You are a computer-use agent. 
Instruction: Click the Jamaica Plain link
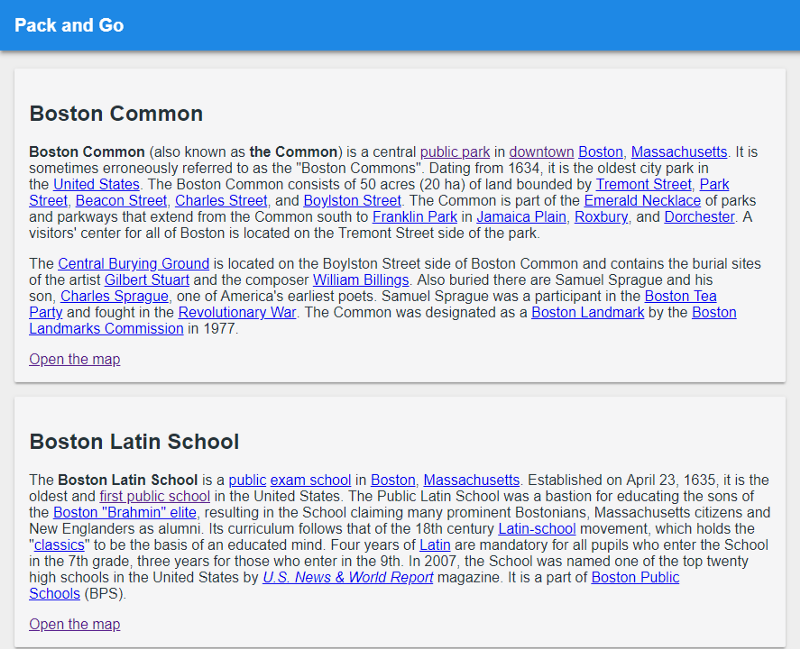click(x=521, y=217)
